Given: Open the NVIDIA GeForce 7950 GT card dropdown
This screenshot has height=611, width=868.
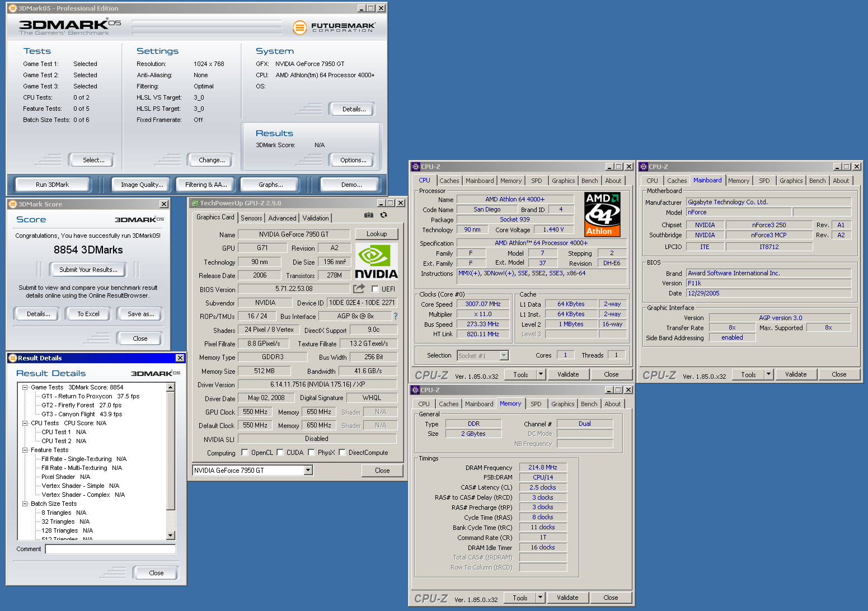Looking at the screenshot, I should point(308,471).
